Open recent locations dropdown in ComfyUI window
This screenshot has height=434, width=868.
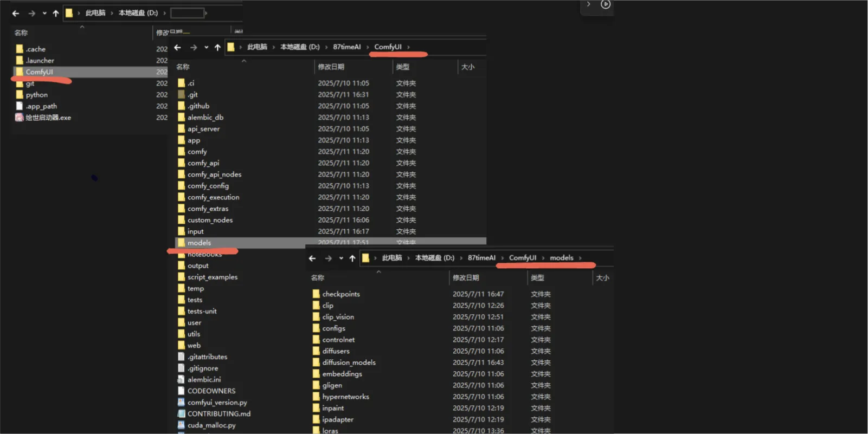pos(206,48)
